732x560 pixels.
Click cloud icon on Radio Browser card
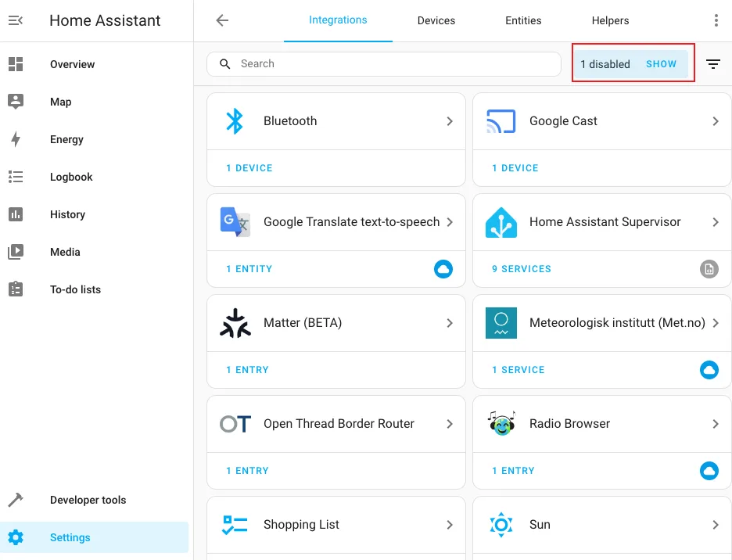pos(709,471)
